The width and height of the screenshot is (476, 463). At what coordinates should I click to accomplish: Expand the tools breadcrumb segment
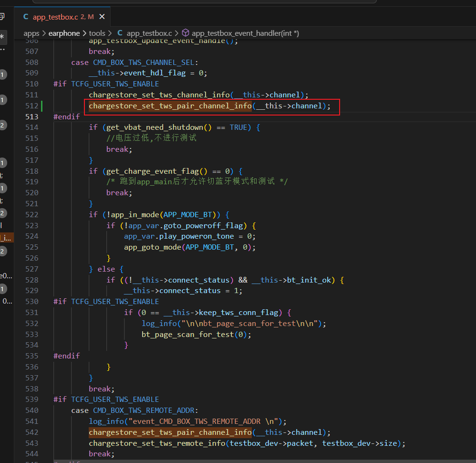(97, 33)
